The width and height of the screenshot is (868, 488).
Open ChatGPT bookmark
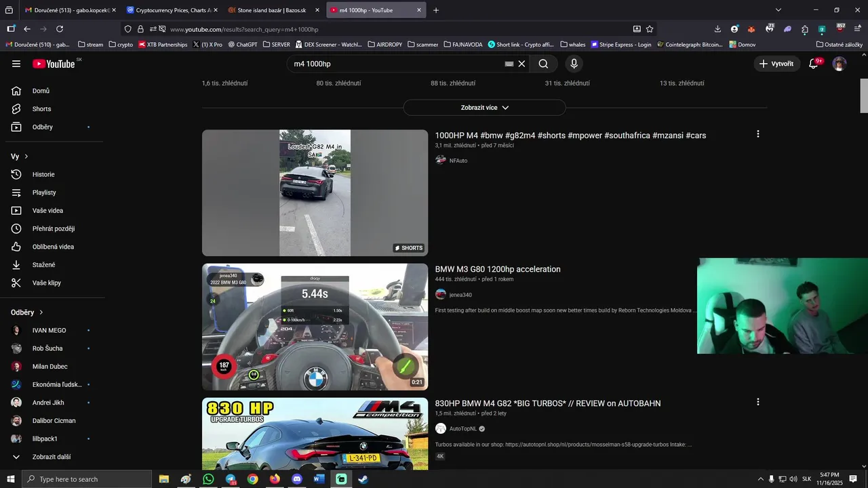tap(243, 45)
